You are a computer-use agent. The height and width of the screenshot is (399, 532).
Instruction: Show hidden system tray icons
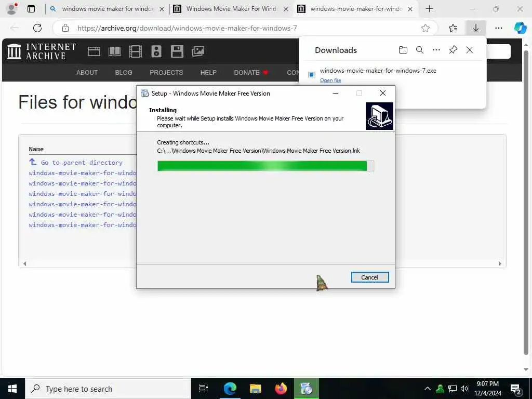(x=428, y=389)
